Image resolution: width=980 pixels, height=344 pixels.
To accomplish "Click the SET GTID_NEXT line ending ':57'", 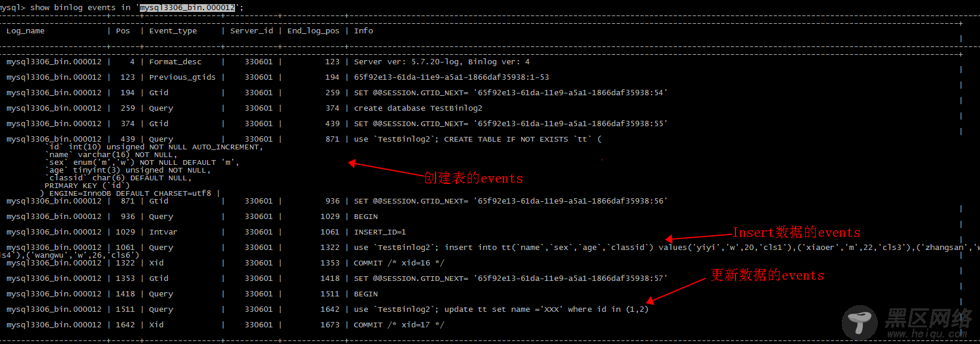I will pos(511,279).
